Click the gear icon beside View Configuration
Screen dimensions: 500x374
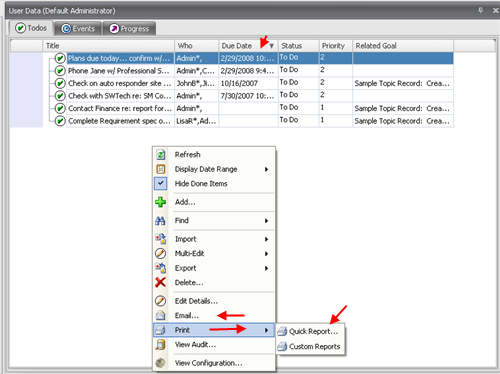pos(161,363)
